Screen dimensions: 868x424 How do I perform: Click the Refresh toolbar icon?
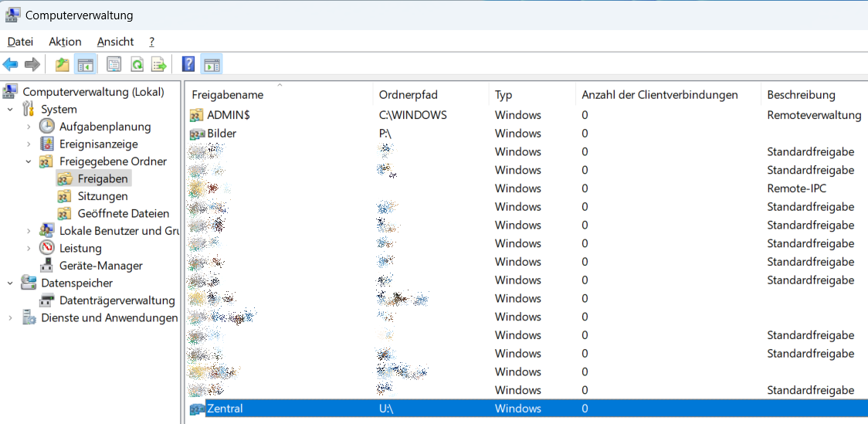pos(137,65)
